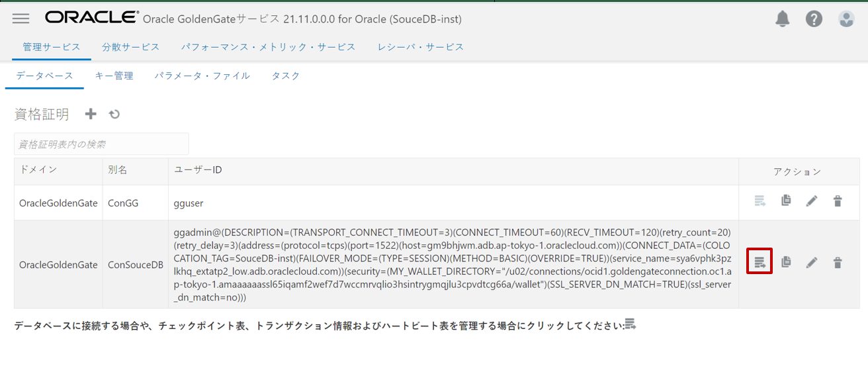Select the パラメータ・ファイル sub-tab

(202, 75)
